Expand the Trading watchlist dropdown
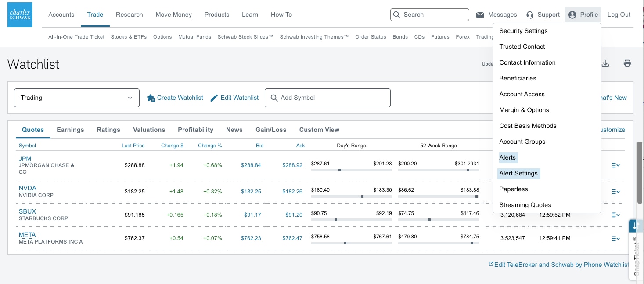Image resolution: width=644 pixels, height=284 pixels. coord(77,98)
